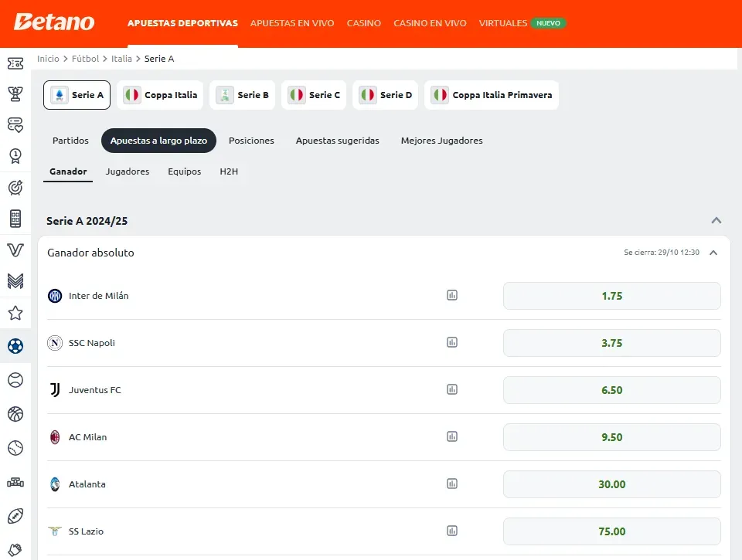Bet on Juventus FC at 6.50
The image size is (742, 560).
coord(612,390)
